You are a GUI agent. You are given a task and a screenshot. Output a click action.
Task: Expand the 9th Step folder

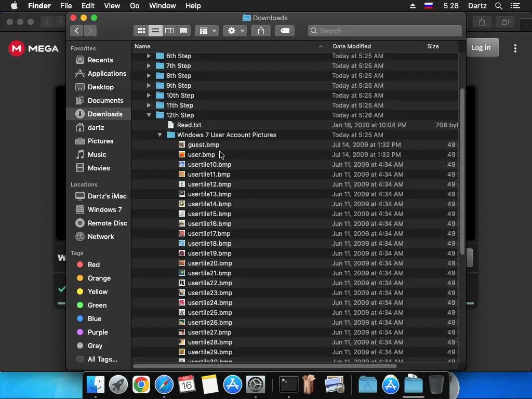[x=149, y=86]
